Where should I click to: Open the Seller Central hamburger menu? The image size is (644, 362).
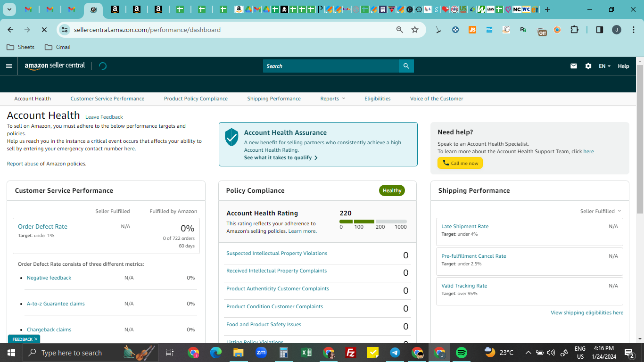pyautogui.click(x=9, y=66)
